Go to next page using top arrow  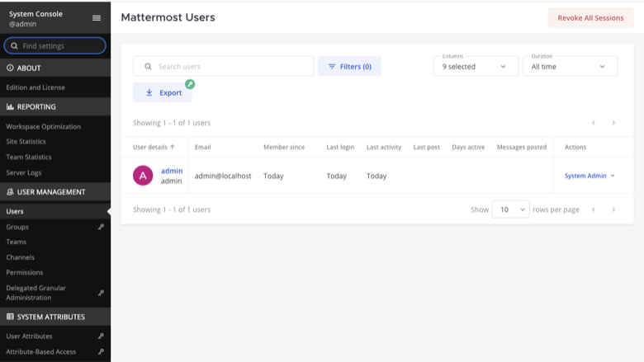[613, 123]
